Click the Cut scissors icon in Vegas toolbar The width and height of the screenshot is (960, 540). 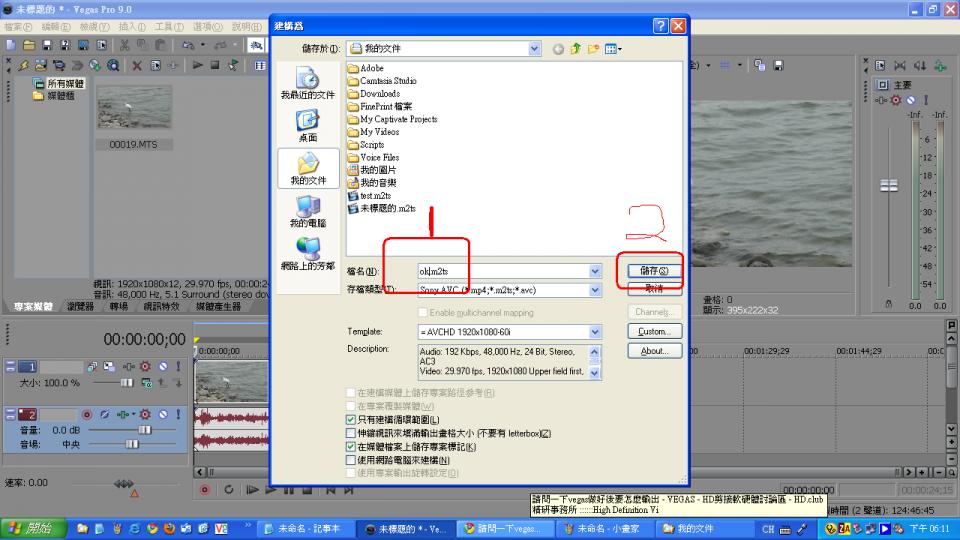[x=124, y=45]
